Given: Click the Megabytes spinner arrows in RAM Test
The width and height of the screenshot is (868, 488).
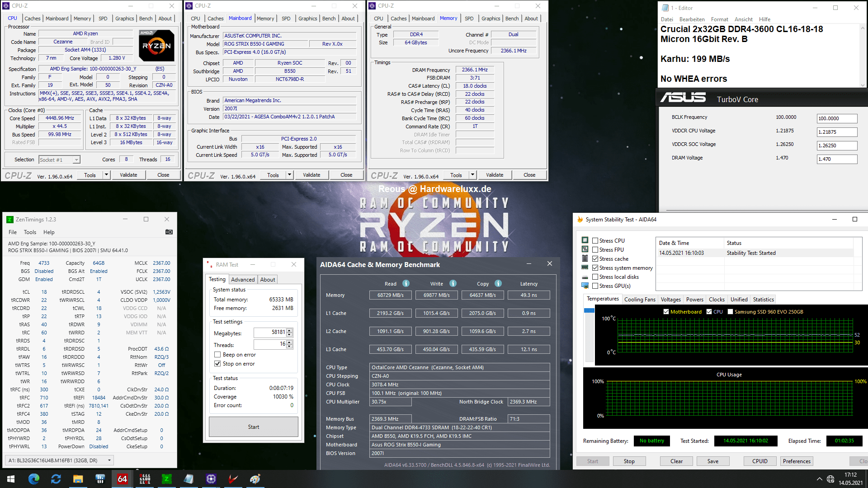Looking at the screenshot, I should click(289, 333).
